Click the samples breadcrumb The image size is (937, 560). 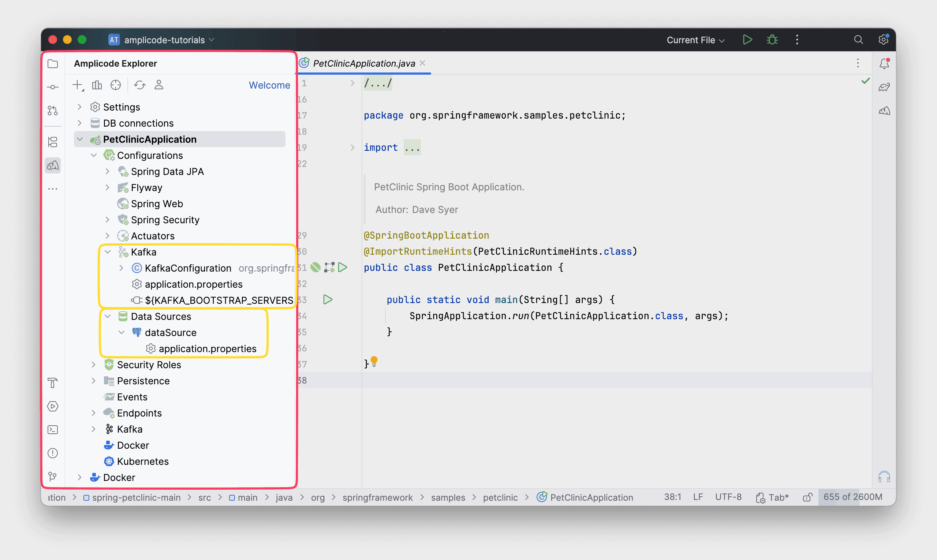[x=448, y=497]
